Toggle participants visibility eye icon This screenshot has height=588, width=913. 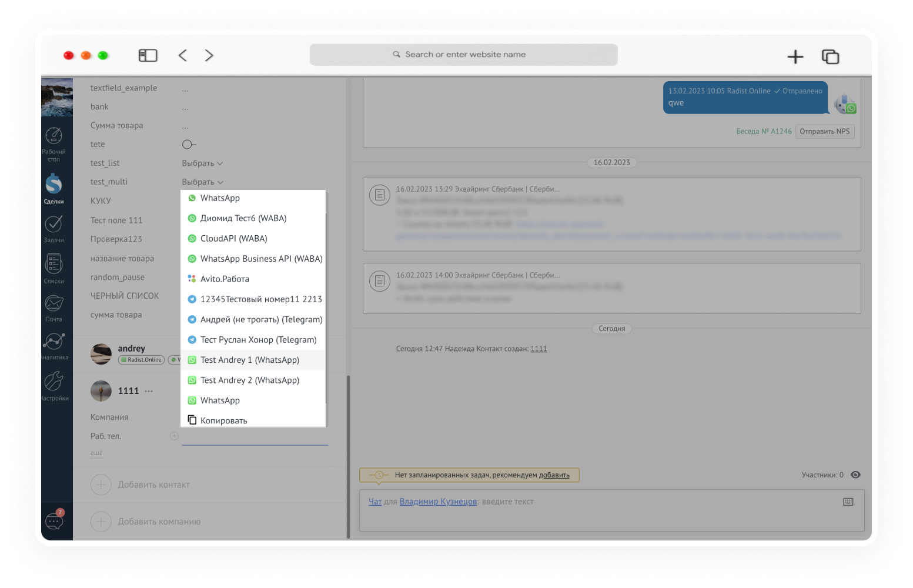click(x=856, y=475)
